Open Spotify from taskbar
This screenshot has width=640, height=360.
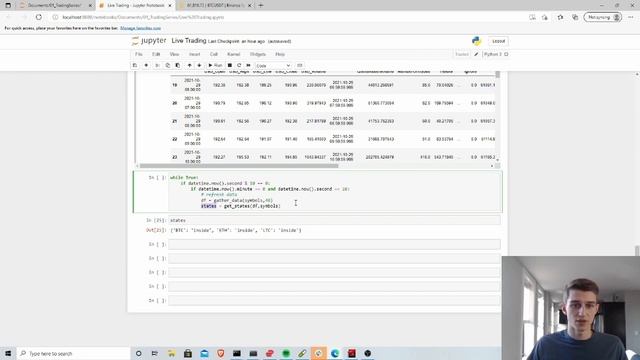[x=286, y=353]
